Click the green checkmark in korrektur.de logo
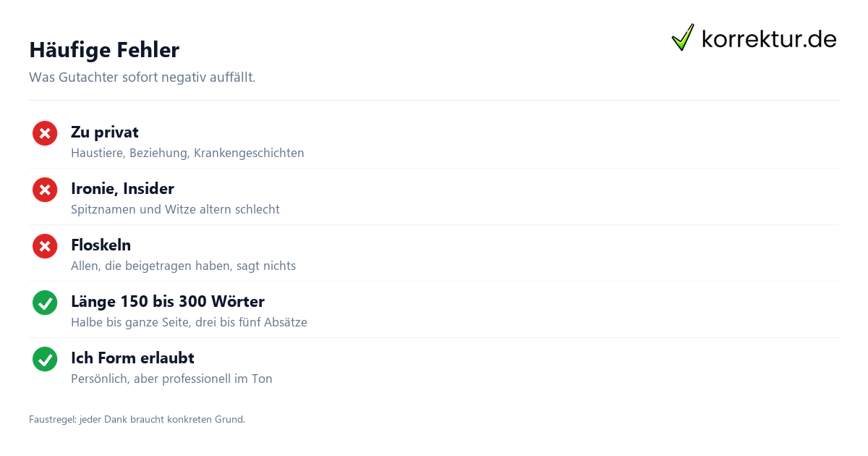Image resolution: width=868 pixels, height=456 pixels. (683, 38)
